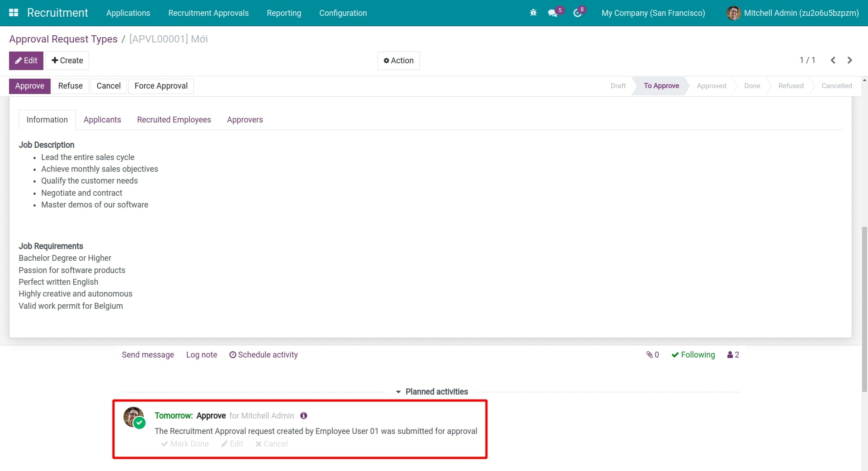
Task: Open the attachments paperclip counter
Action: 652,355
